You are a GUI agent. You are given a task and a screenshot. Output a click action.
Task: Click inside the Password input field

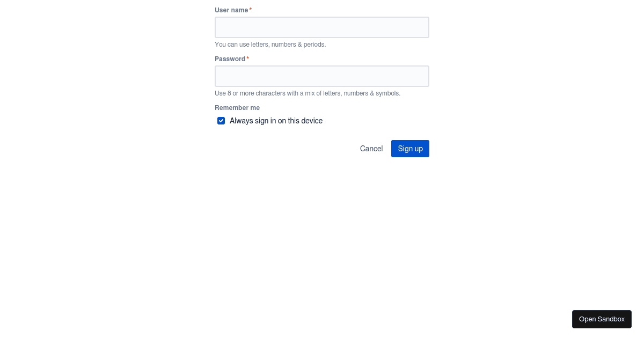pyautogui.click(x=321, y=76)
